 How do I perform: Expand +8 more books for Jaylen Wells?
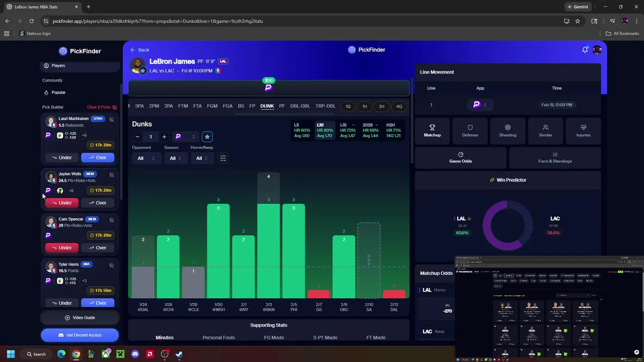click(x=71, y=191)
